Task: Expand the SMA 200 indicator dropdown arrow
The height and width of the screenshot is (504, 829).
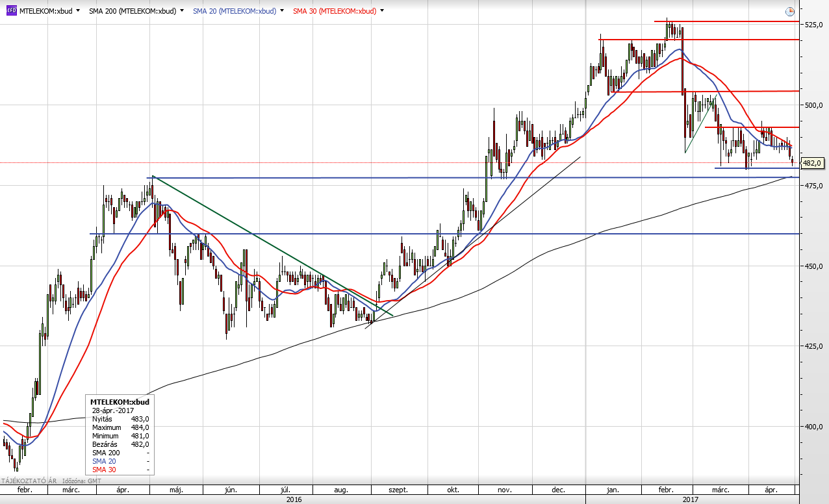Action: [181, 11]
